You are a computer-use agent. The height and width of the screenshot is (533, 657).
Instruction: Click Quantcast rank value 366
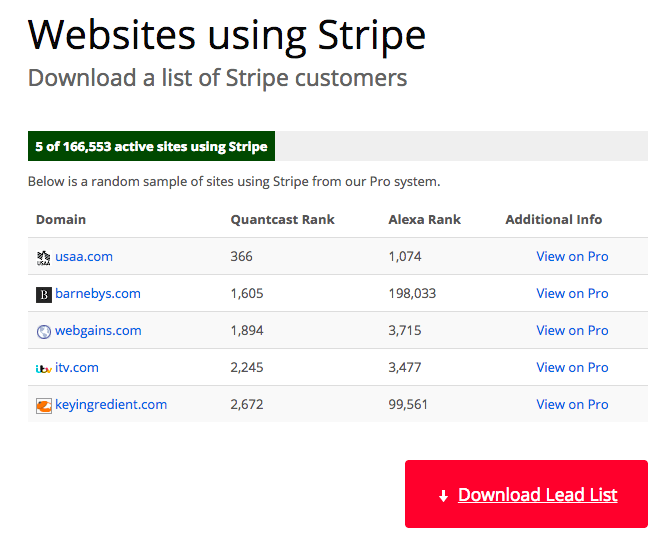[241, 256]
